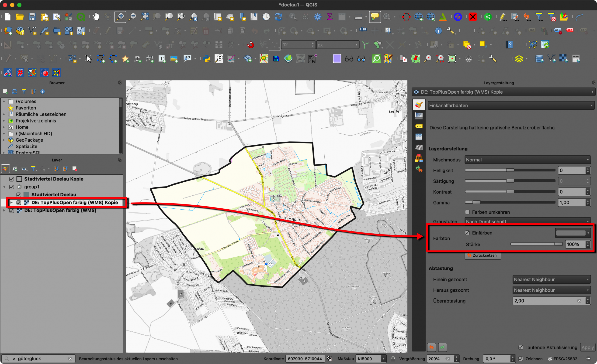The image size is (597, 364).
Task: Open the 3D view tab in styling panel
Action: click(419, 147)
